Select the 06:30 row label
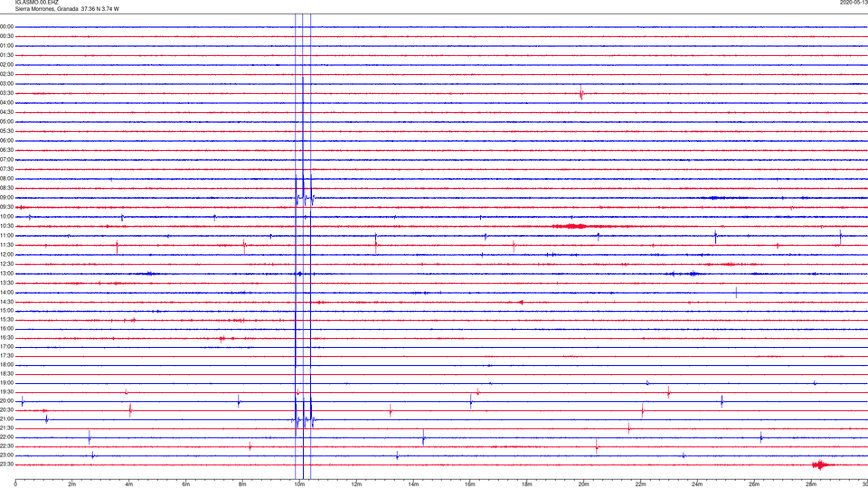Image resolution: width=868 pixels, height=488 pixels. (x=6, y=150)
